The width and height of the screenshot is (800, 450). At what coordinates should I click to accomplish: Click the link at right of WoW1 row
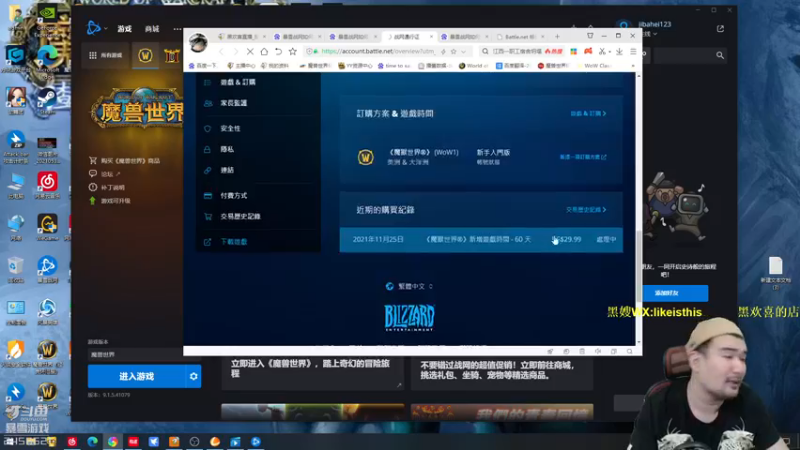coord(583,157)
